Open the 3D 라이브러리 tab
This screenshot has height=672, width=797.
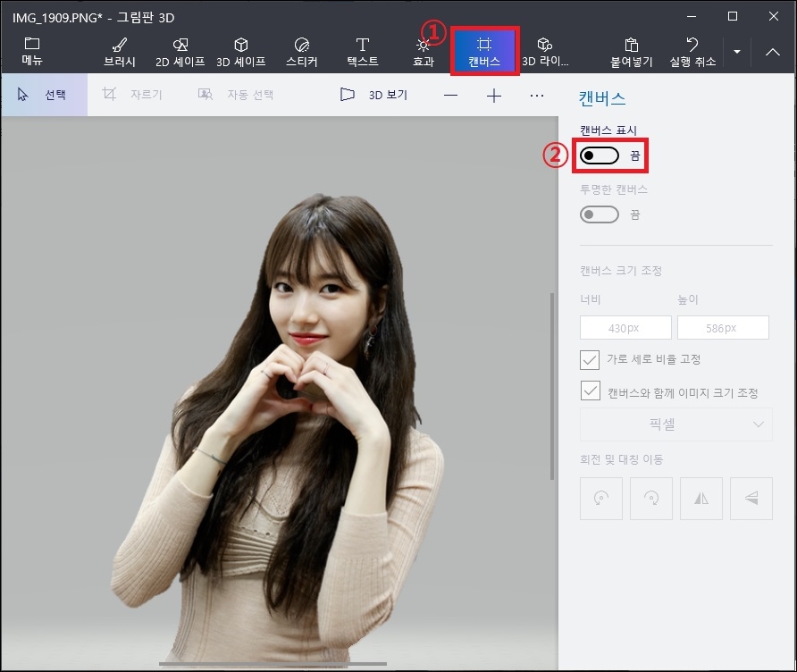(545, 51)
